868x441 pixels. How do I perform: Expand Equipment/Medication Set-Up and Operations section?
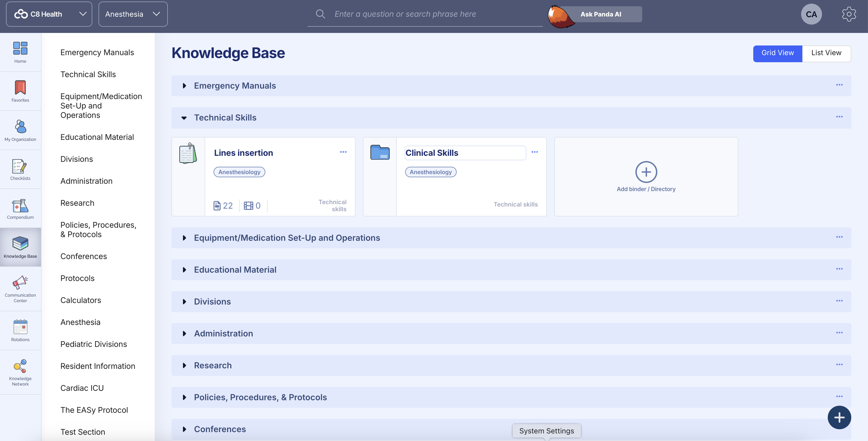point(184,238)
